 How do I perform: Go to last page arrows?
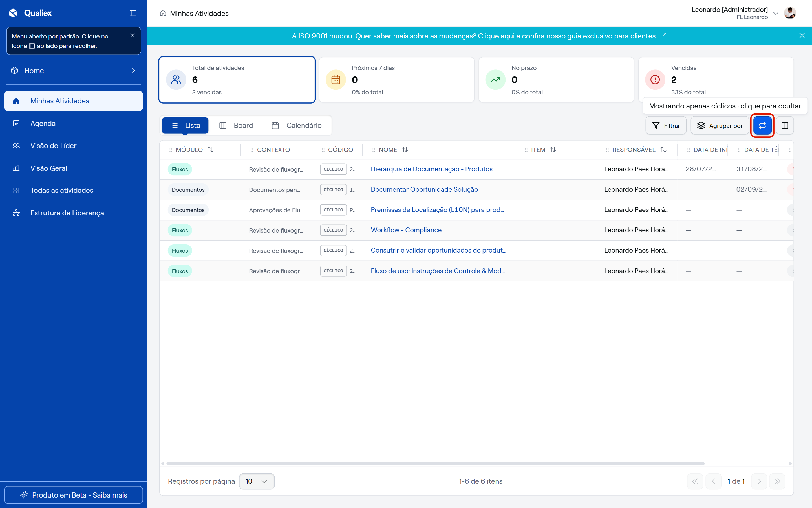[777, 481]
